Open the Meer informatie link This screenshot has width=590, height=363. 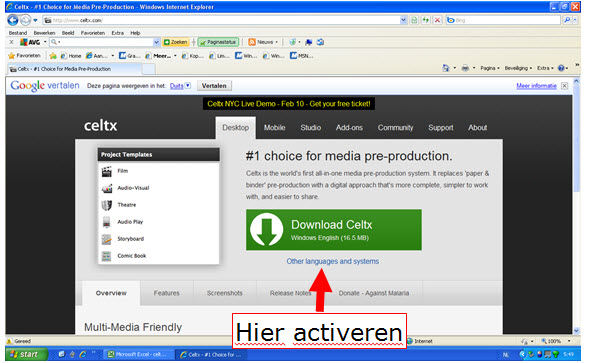(536, 86)
